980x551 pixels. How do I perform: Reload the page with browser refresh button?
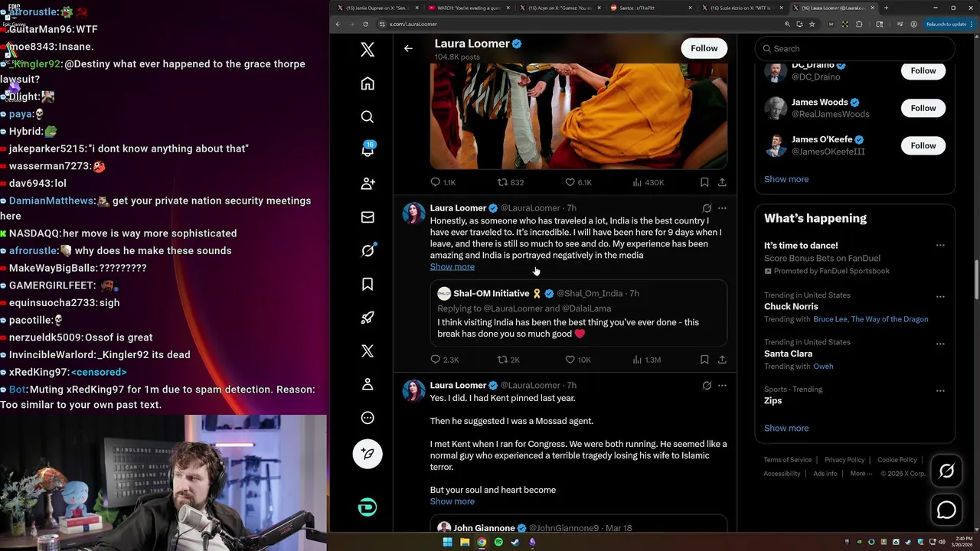pyautogui.click(x=364, y=24)
